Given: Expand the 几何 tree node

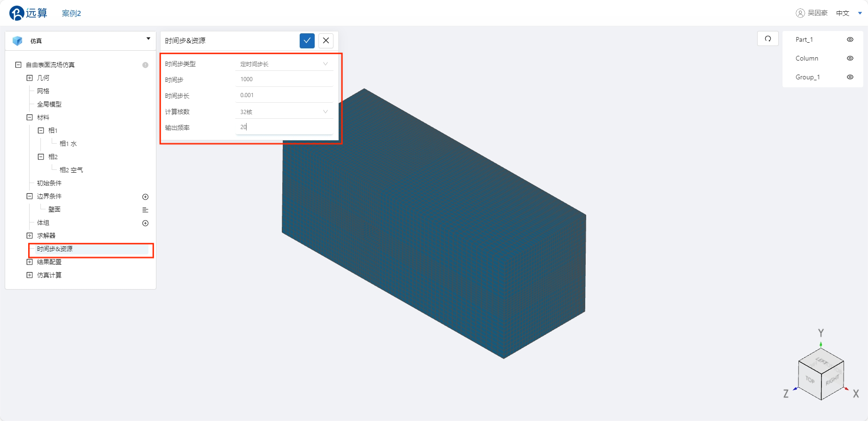Looking at the screenshot, I should click(x=30, y=78).
